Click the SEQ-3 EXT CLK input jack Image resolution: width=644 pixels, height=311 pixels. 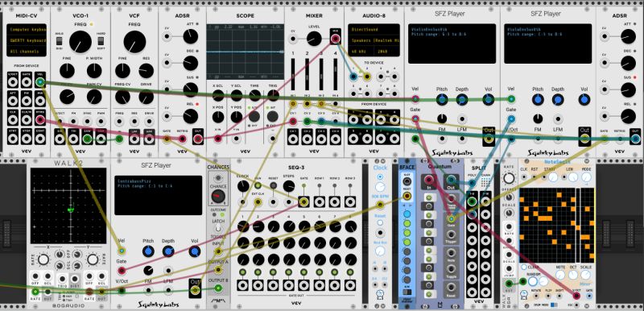tap(258, 201)
